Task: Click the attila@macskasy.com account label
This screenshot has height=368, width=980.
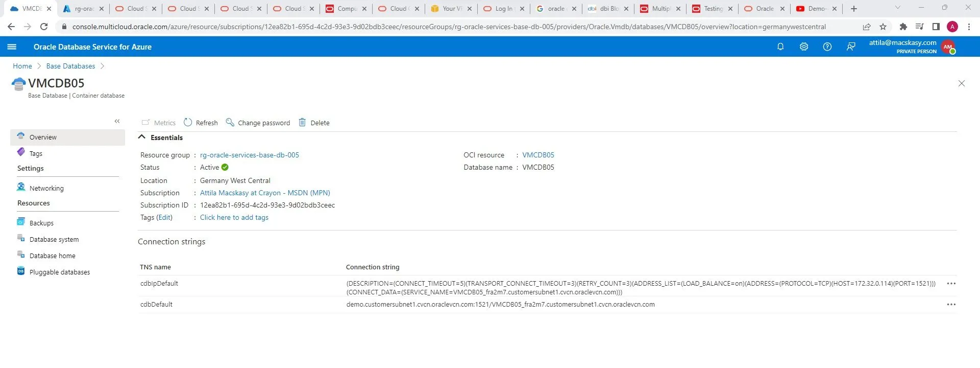Action: (x=902, y=42)
